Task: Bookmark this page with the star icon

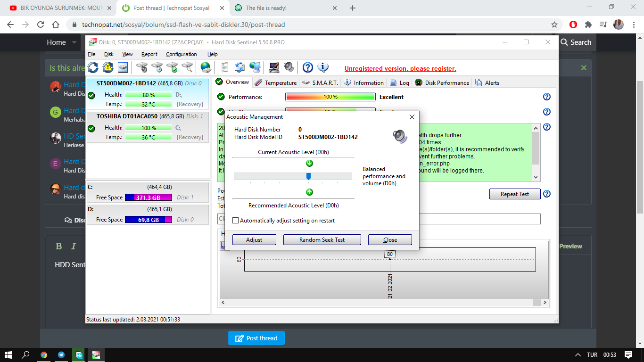Action: tap(554, 25)
